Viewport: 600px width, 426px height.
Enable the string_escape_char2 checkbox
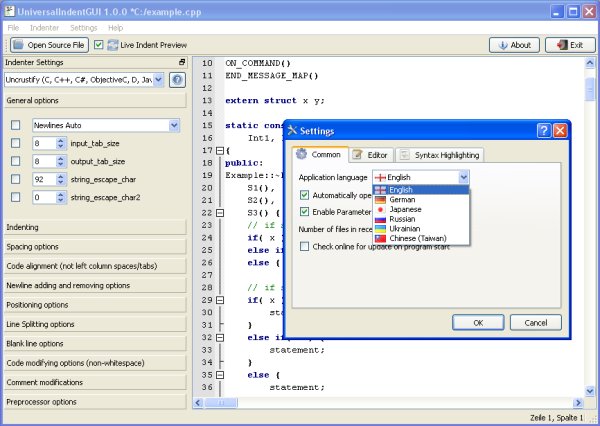[x=16, y=197]
